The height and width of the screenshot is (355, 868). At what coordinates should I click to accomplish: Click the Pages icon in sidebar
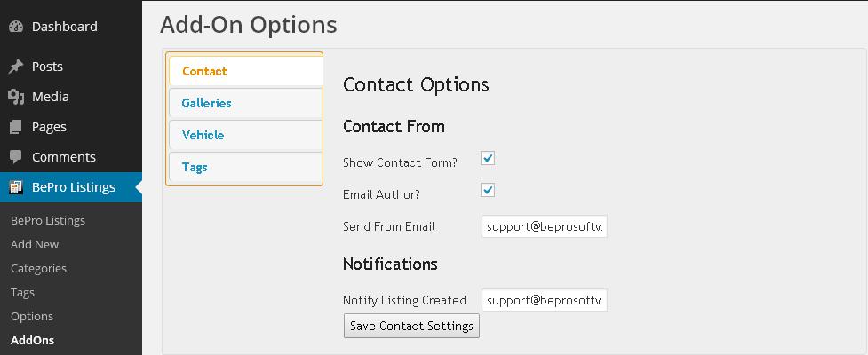click(x=15, y=127)
